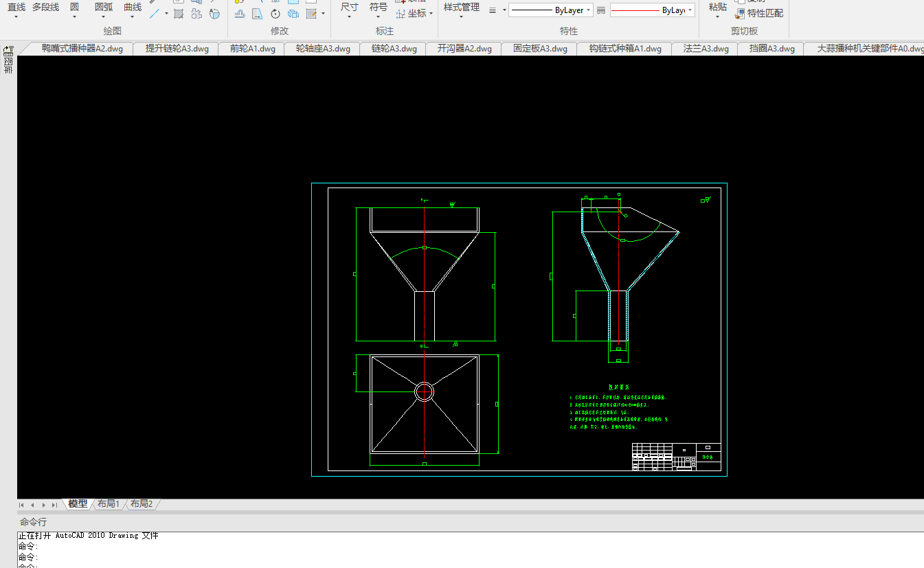
Task: Click the 特性匹配 match properties button
Action: (x=759, y=13)
